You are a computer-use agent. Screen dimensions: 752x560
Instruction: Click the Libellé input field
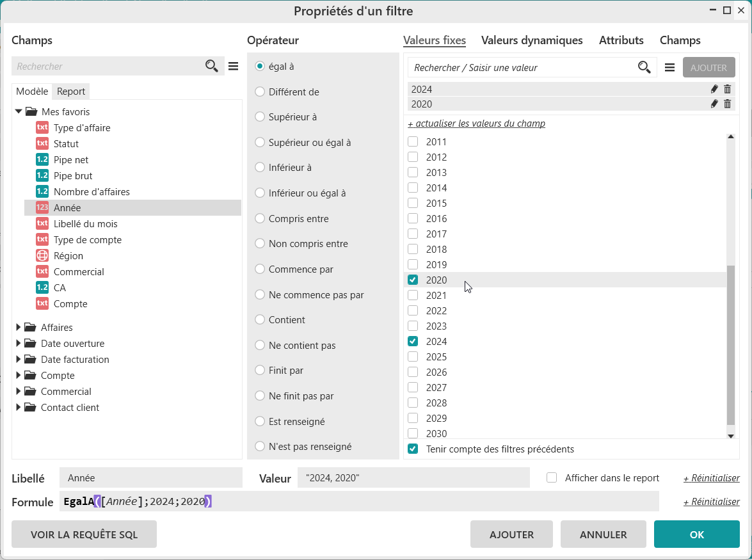pyautogui.click(x=150, y=478)
